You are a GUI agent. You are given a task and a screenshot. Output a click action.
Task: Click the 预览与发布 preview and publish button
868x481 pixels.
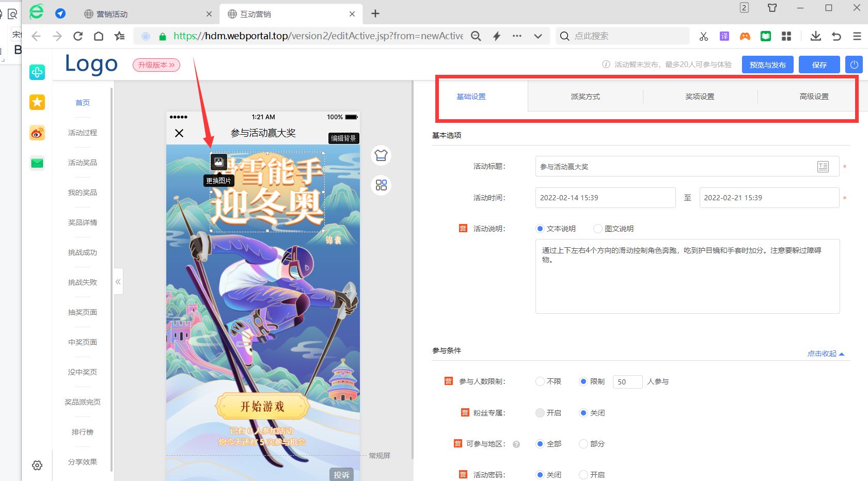coord(767,65)
